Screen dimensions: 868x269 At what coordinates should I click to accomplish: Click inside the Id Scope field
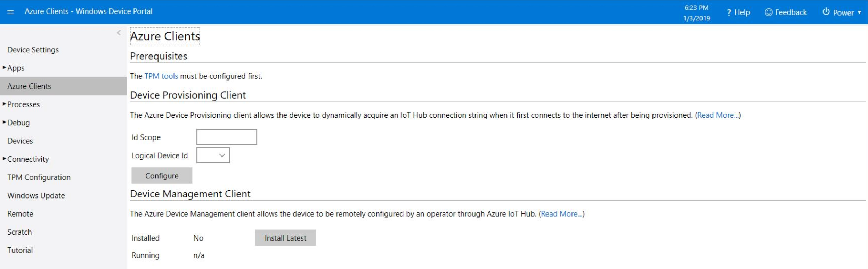click(x=226, y=137)
